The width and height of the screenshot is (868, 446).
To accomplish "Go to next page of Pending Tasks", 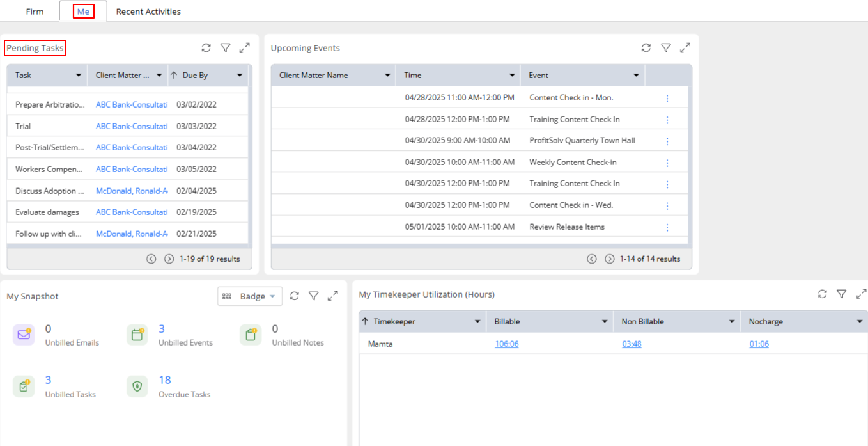I will (x=169, y=259).
